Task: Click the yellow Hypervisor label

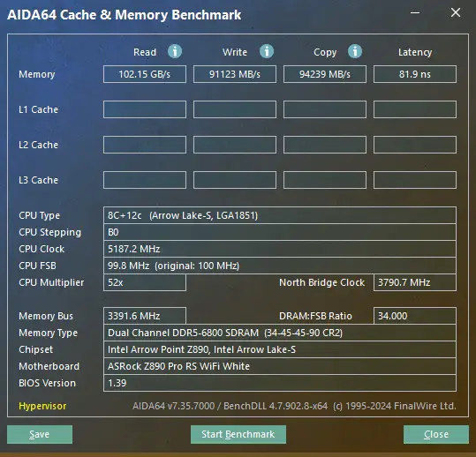Action: pos(42,406)
